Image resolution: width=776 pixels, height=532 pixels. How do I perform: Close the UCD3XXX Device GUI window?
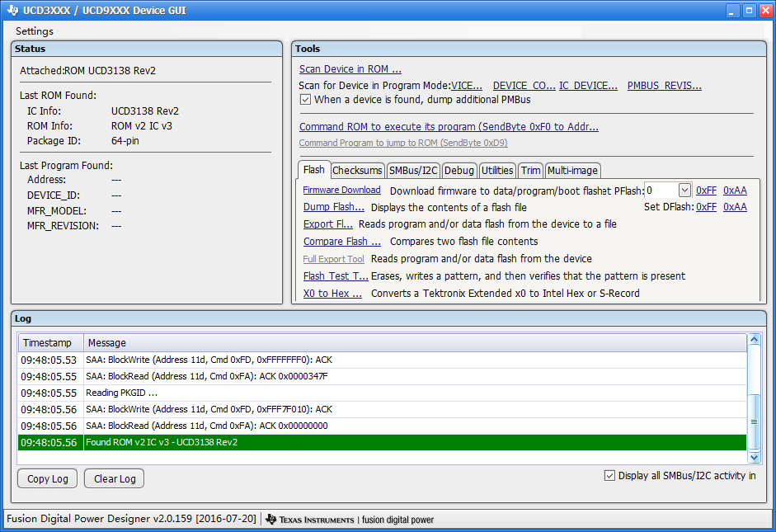click(765, 11)
